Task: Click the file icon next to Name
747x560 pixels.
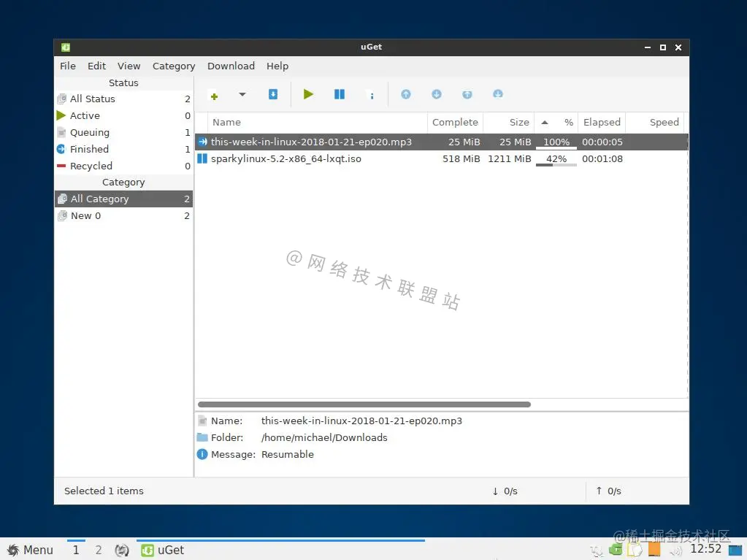Action: (202, 421)
